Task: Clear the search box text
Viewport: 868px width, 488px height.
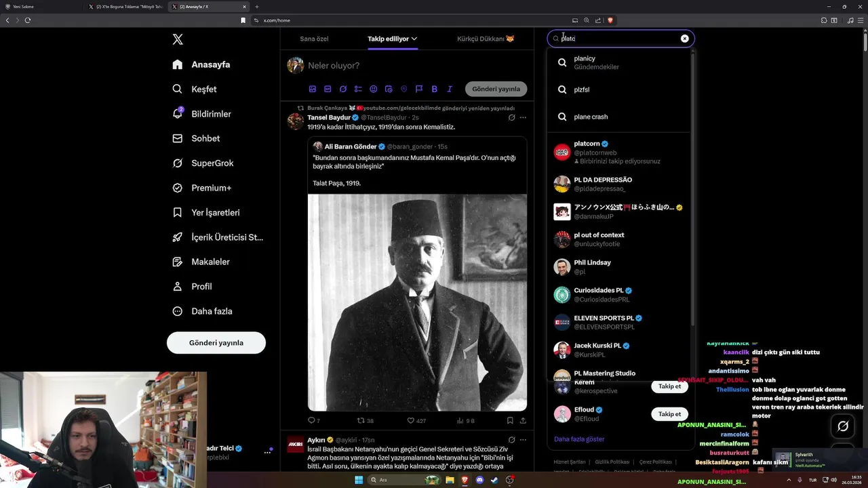Action: point(684,39)
